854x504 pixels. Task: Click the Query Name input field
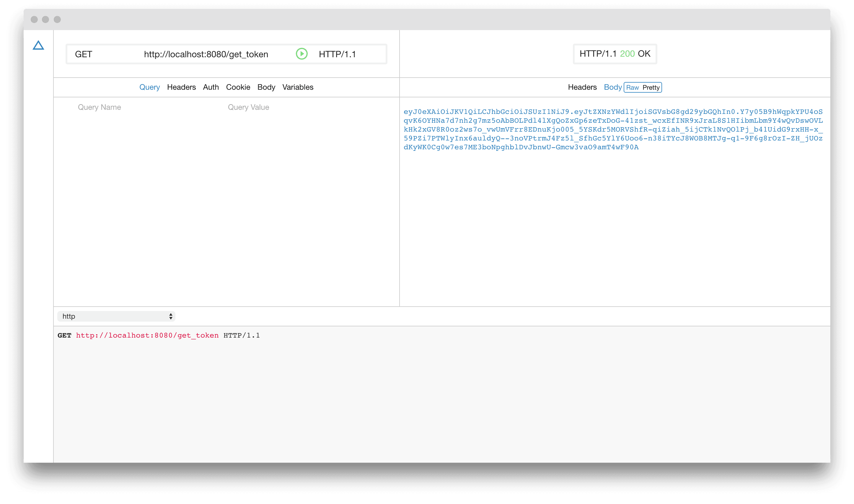[99, 107]
